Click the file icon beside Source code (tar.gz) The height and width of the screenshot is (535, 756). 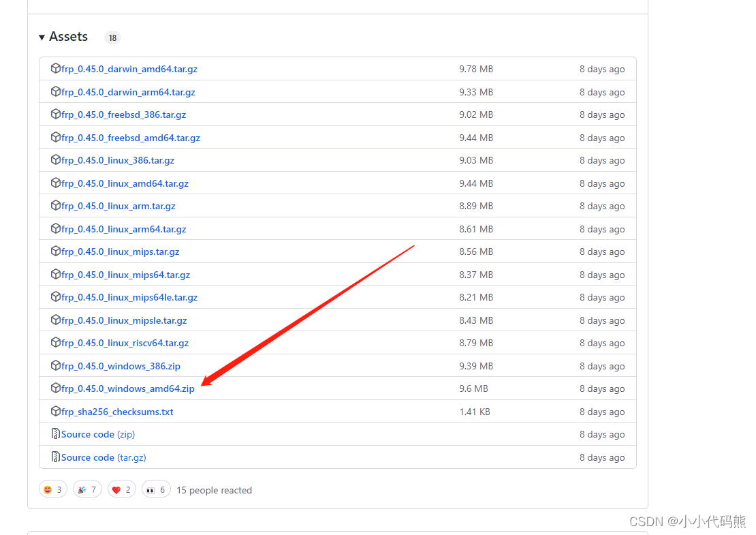(x=56, y=457)
